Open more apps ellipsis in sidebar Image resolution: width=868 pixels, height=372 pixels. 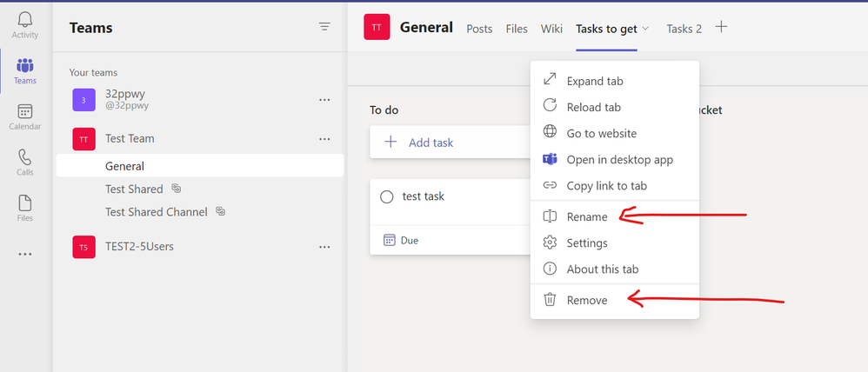[x=24, y=254]
